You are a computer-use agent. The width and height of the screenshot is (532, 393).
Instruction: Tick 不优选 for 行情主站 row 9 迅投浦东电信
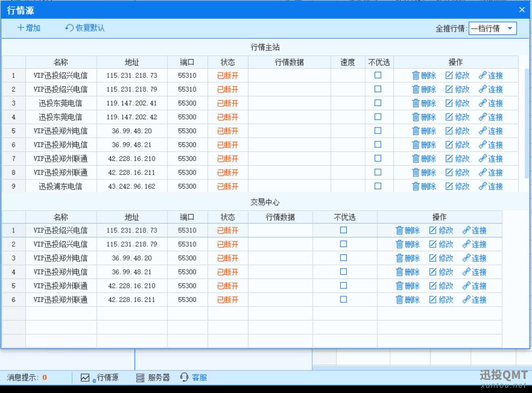378,186
